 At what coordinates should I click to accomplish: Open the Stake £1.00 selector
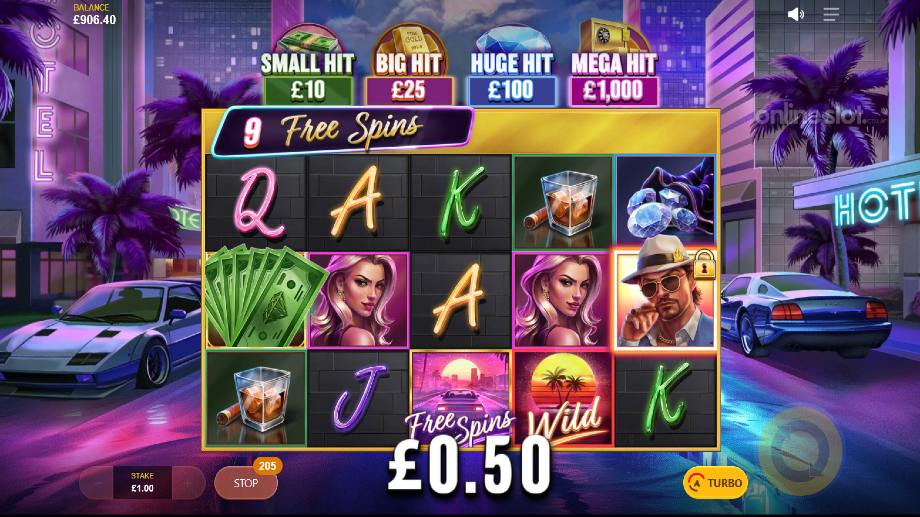click(143, 482)
